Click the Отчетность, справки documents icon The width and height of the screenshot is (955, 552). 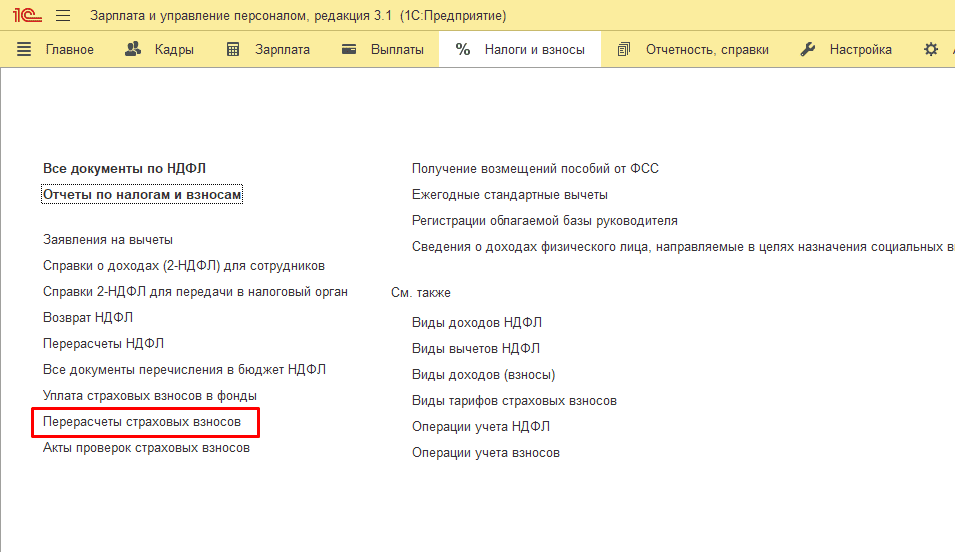point(624,49)
